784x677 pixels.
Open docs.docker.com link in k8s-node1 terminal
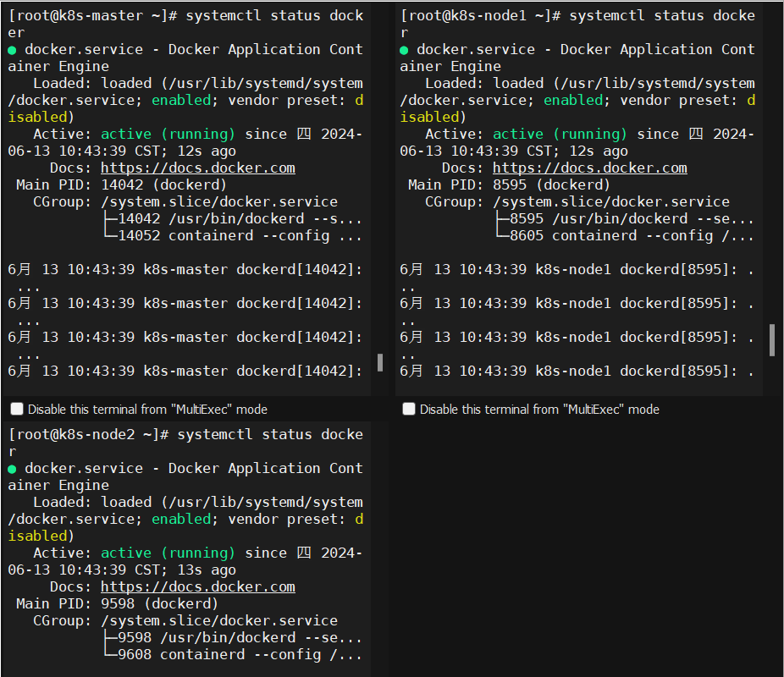tap(590, 168)
